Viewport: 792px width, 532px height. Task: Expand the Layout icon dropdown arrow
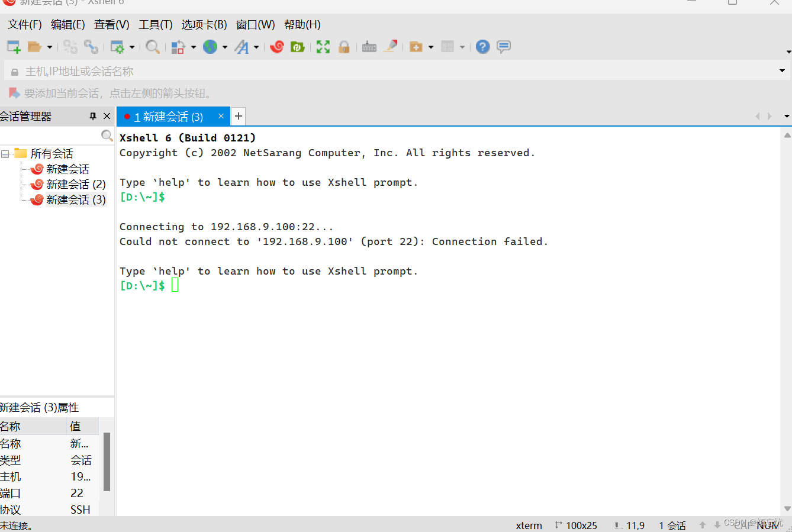(x=462, y=47)
